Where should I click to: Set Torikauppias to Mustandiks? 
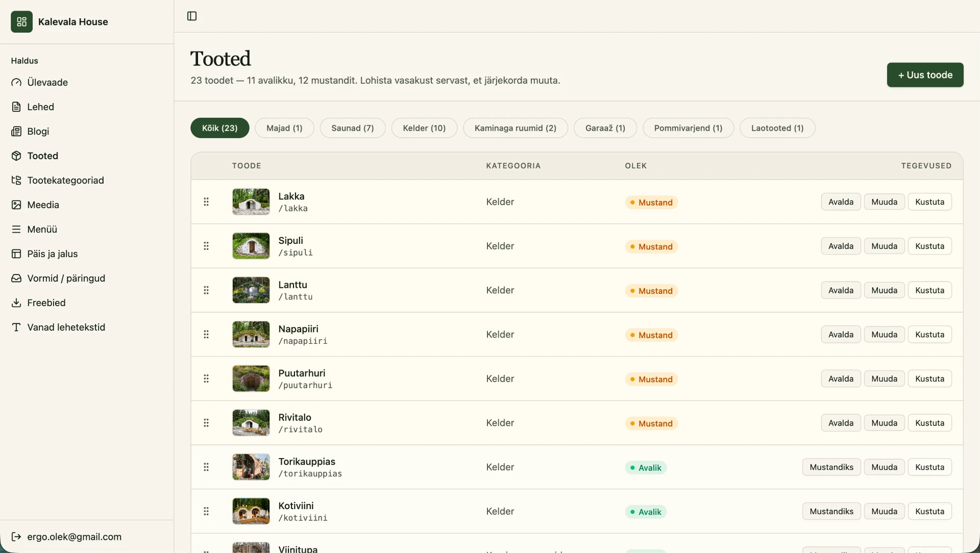[x=831, y=467]
